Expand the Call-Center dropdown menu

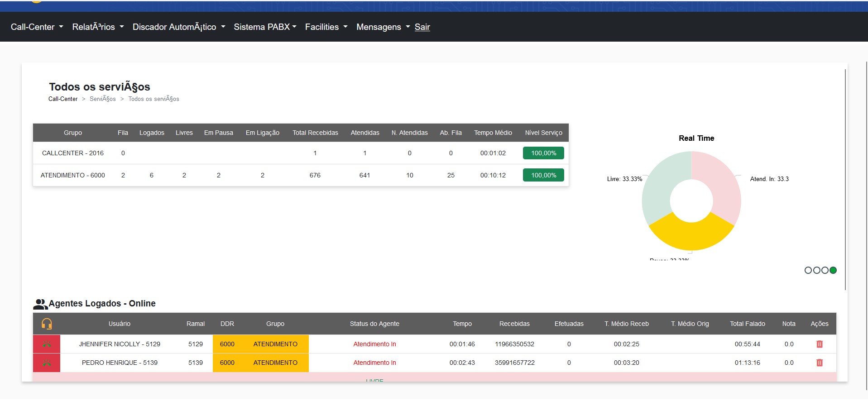pyautogui.click(x=37, y=27)
